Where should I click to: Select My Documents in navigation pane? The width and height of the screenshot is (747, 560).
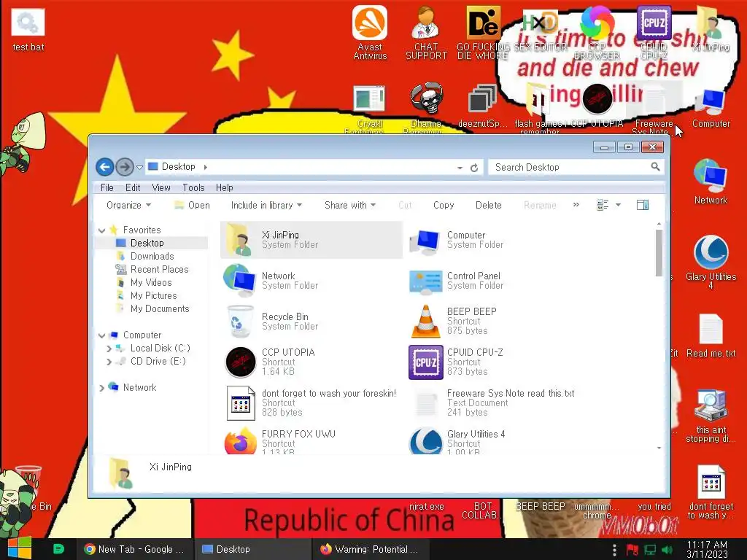tap(160, 308)
